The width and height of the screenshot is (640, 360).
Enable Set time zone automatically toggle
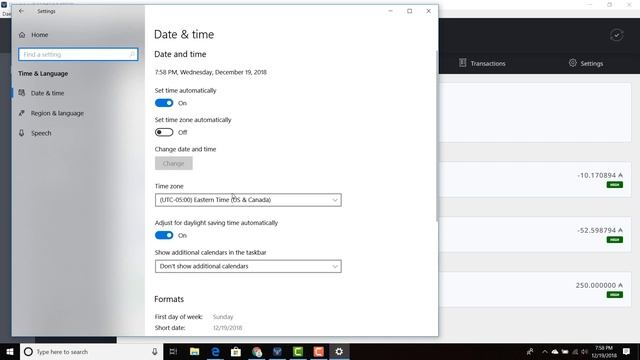[x=164, y=132]
